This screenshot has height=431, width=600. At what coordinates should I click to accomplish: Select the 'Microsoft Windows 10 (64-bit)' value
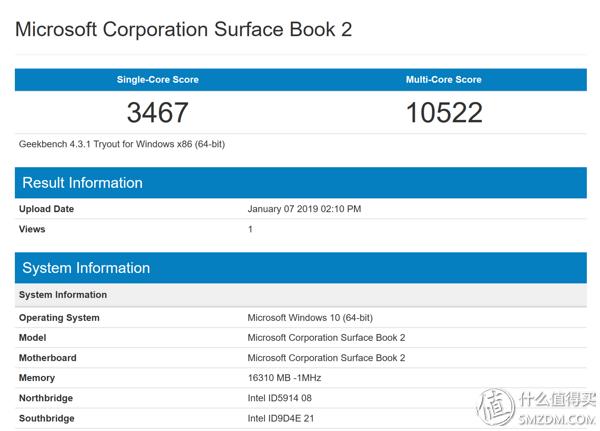coord(310,318)
